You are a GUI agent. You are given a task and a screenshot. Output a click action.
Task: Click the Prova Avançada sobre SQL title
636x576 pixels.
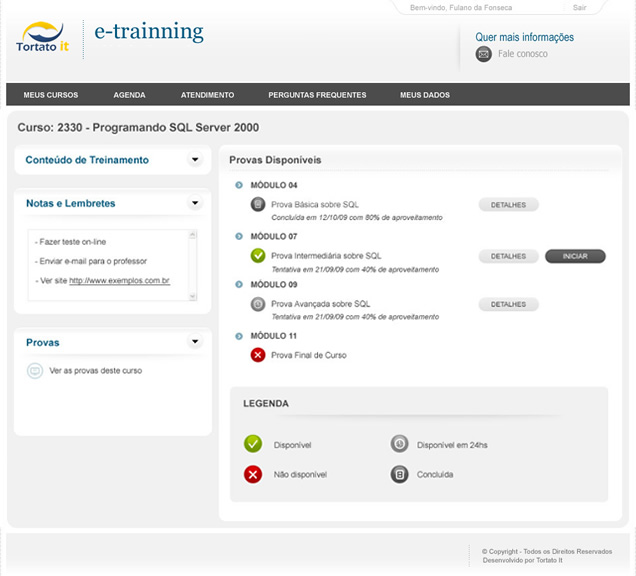321,304
